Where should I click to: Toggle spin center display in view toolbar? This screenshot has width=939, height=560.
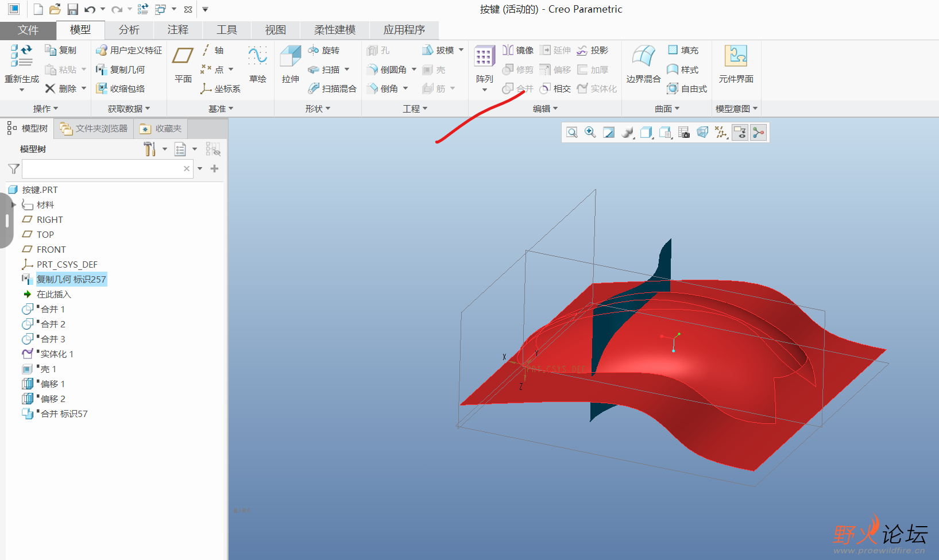(759, 133)
